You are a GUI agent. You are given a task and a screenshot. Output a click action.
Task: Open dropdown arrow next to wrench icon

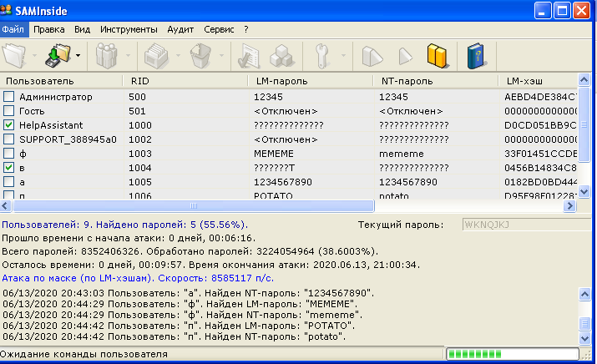(x=343, y=56)
